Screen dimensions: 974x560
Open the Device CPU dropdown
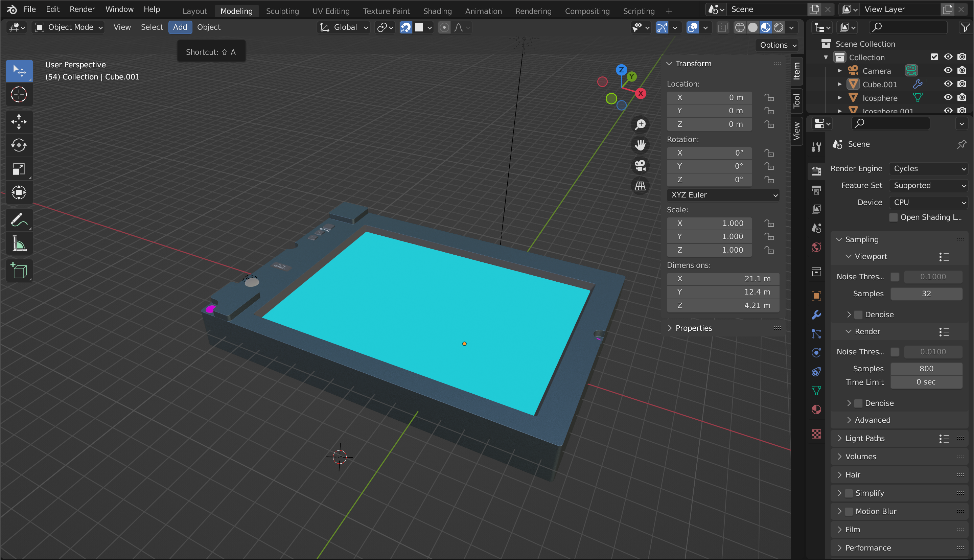pos(928,202)
